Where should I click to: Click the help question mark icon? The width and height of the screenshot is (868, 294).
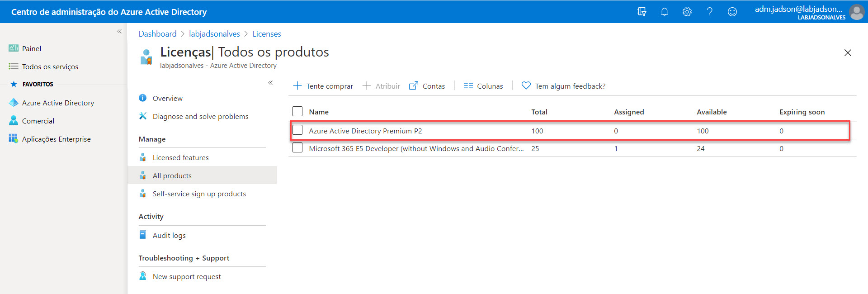709,12
